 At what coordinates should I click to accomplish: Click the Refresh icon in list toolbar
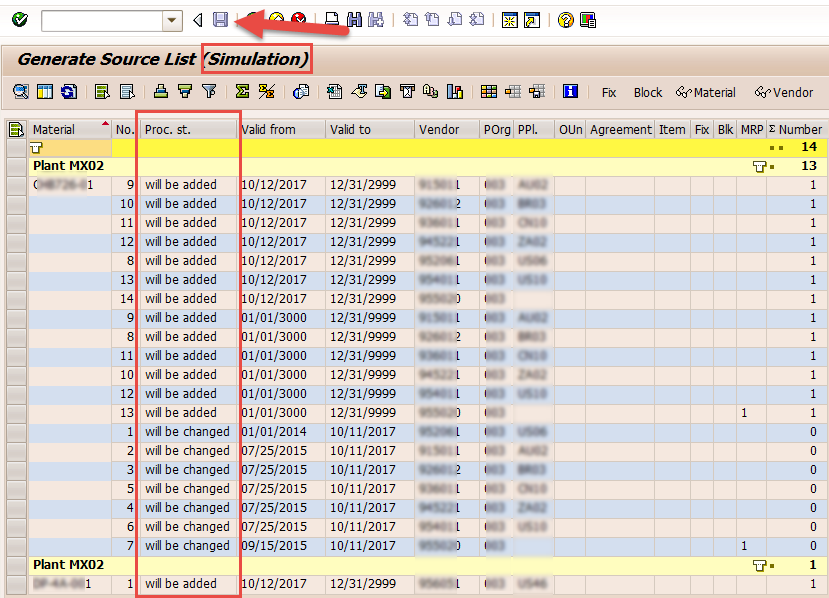coord(69,92)
